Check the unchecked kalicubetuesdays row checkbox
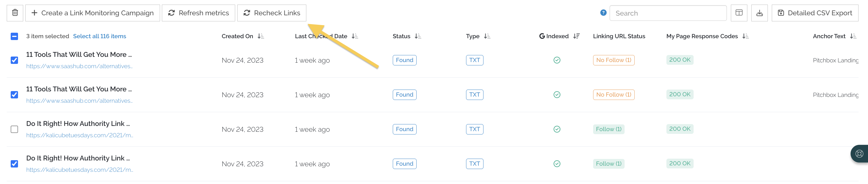This screenshot has width=868, height=184. tap(14, 129)
